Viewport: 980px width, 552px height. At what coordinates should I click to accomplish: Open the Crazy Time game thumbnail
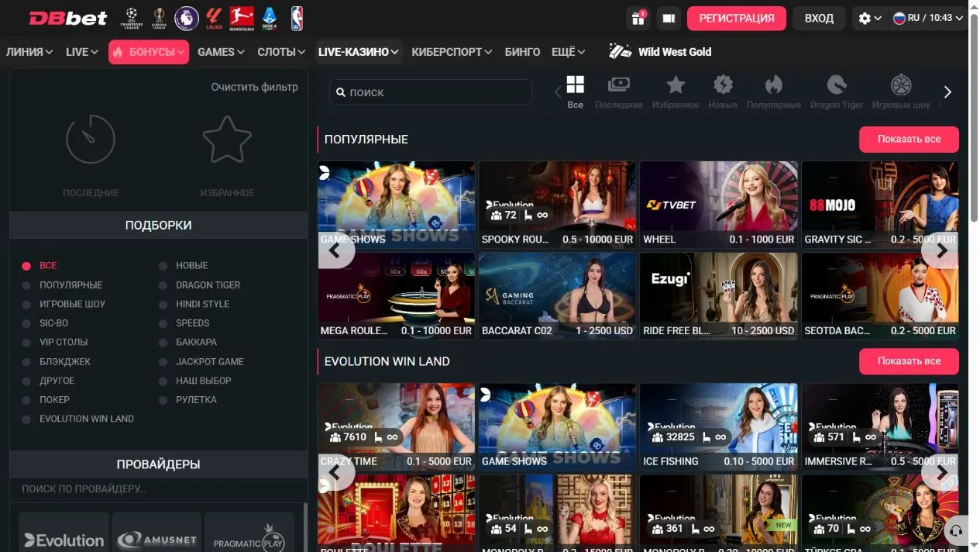tap(396, 426)
